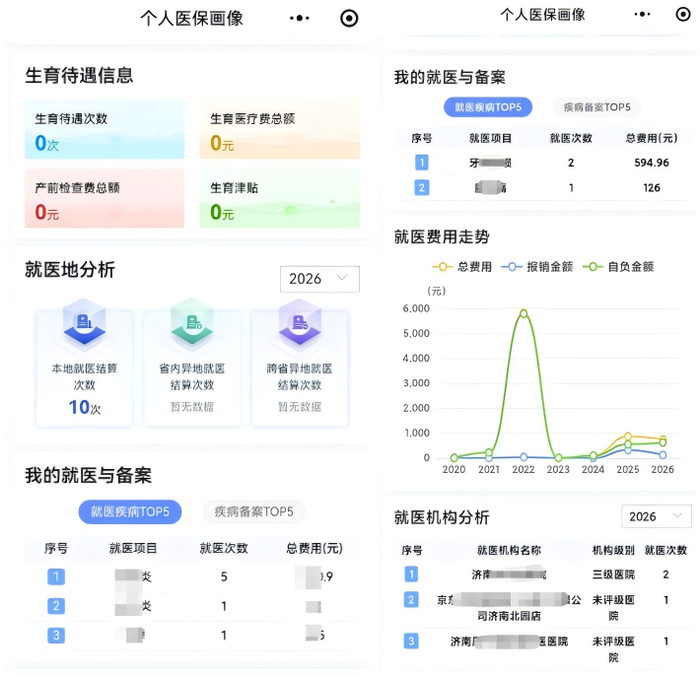
Task: Click the 6,000 y-axis label
Action: click(x=416, y=308)
